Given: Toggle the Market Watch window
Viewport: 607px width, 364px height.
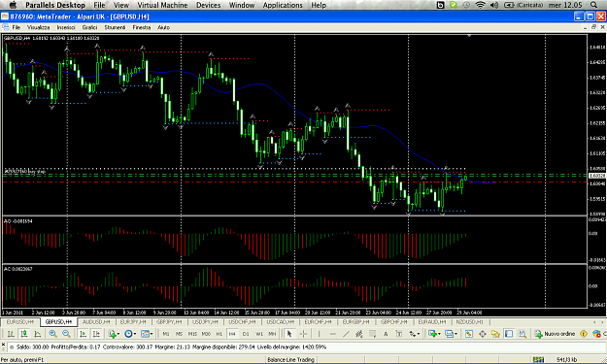Looking at the screenshot, I should click(x=469, y=334).
